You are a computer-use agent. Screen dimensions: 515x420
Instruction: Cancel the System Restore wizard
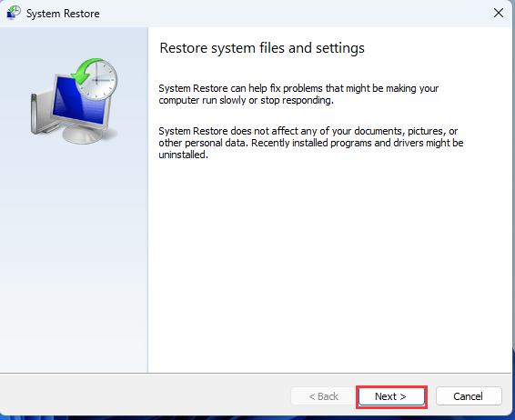[x=469, y=396]
